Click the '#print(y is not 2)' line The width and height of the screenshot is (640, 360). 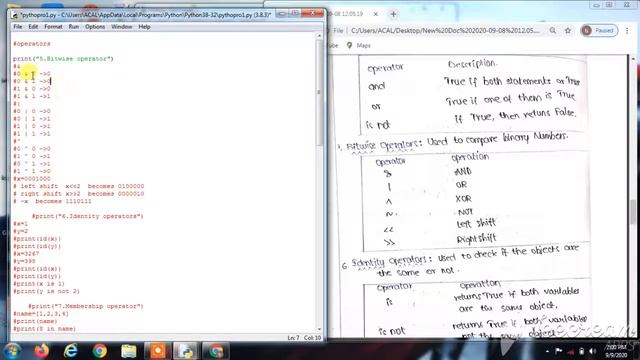[x=47, y=291]
